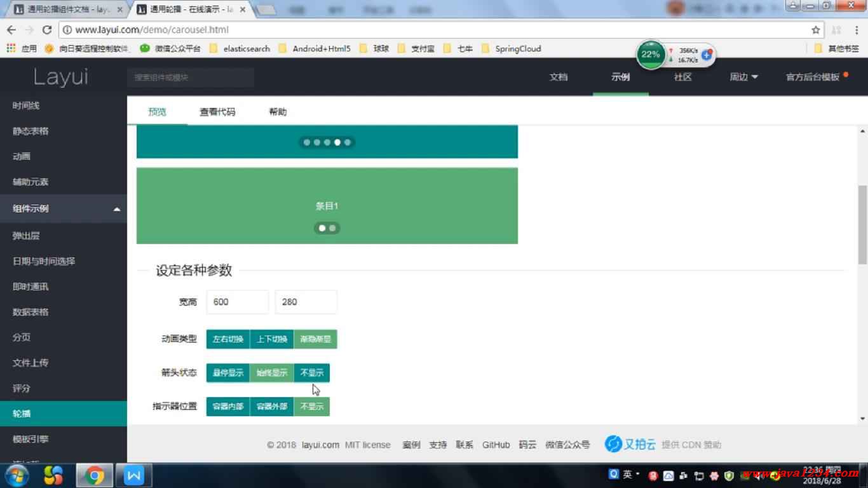868x488 pixels.
Task: Set indicator position to 不显示
Action: click(312, 407)
